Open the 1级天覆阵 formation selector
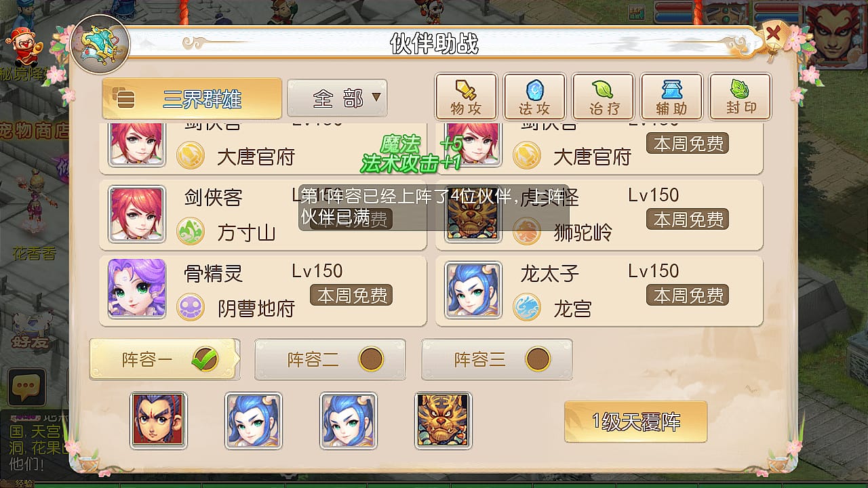 (635, 422)
